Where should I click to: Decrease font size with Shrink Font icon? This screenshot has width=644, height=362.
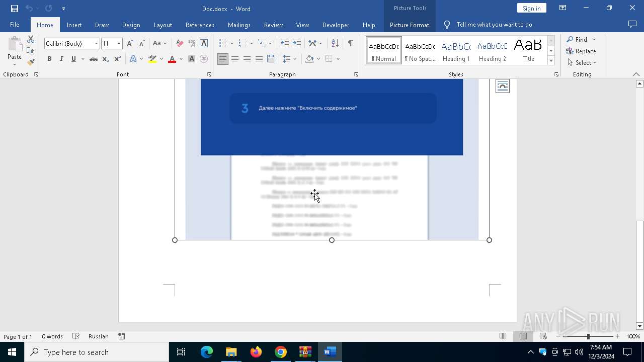[142, 43]
